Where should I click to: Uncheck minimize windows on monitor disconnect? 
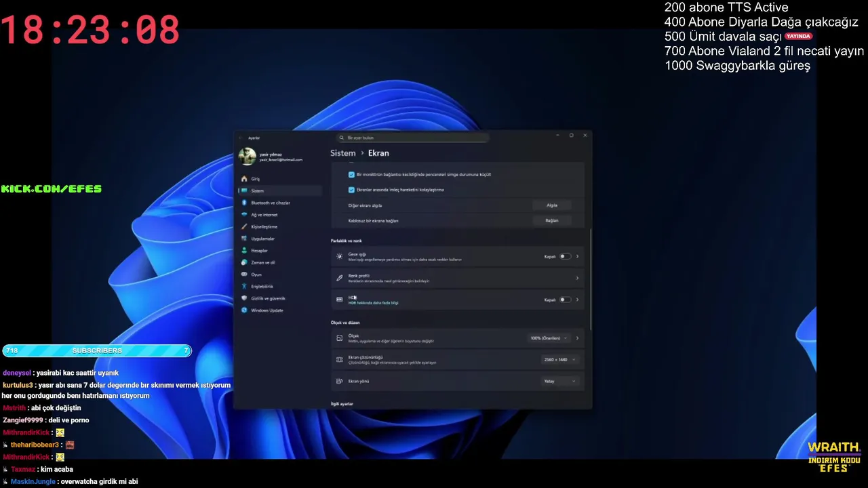351,174
